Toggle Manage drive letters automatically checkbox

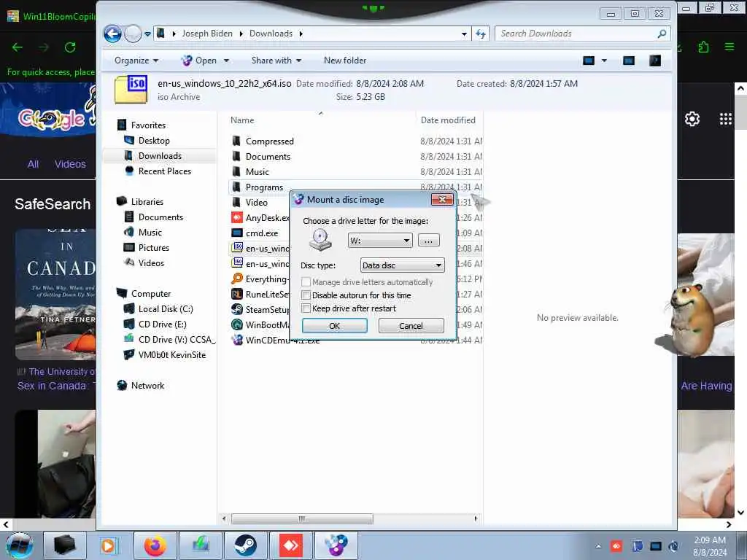click(x=306, y=282)
